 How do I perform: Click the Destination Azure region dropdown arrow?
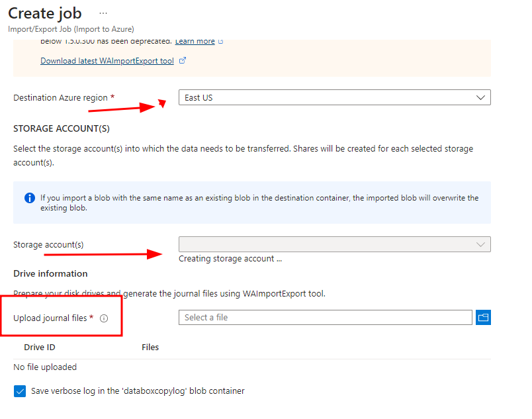[x=481, y=97]
